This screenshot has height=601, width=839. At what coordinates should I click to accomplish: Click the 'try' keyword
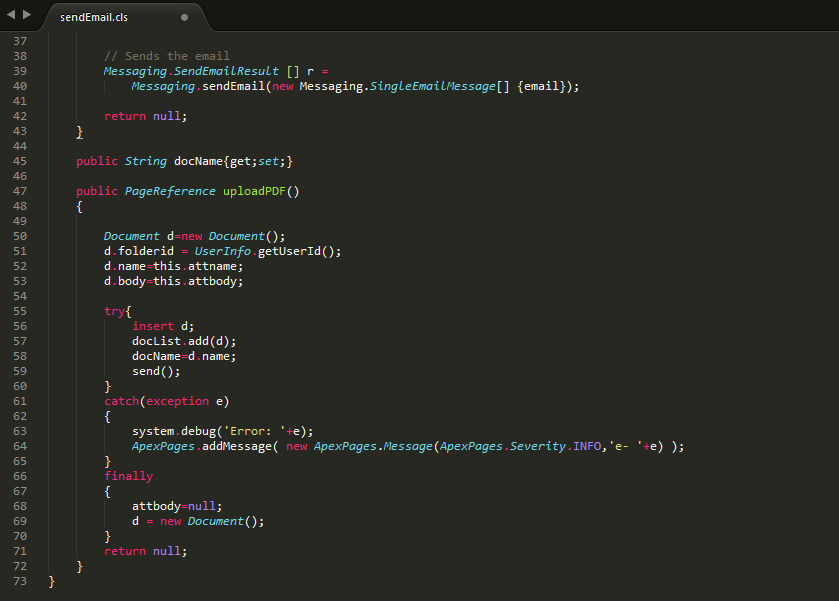(114, 311)
